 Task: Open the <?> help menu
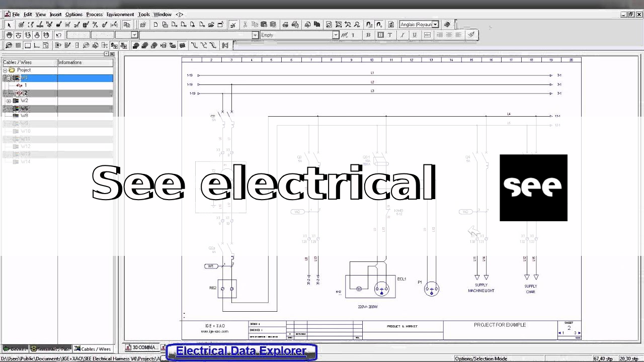(179, 15)
